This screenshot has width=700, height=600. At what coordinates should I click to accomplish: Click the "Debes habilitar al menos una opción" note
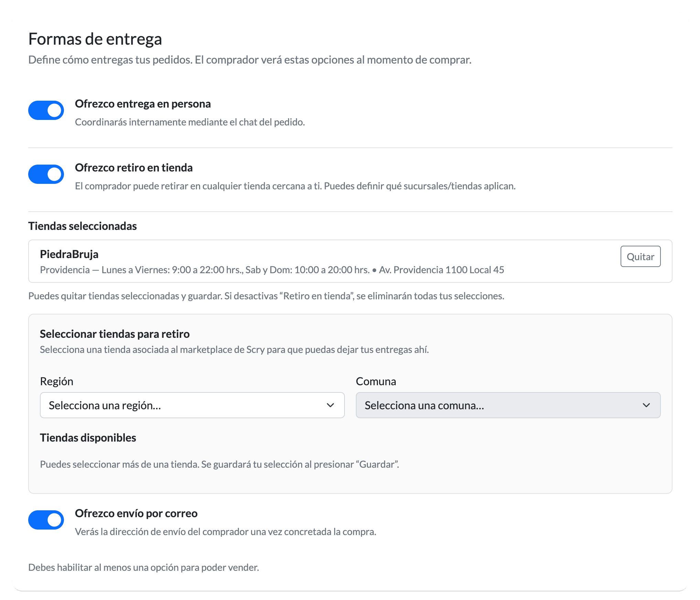(x=143, y=567)
